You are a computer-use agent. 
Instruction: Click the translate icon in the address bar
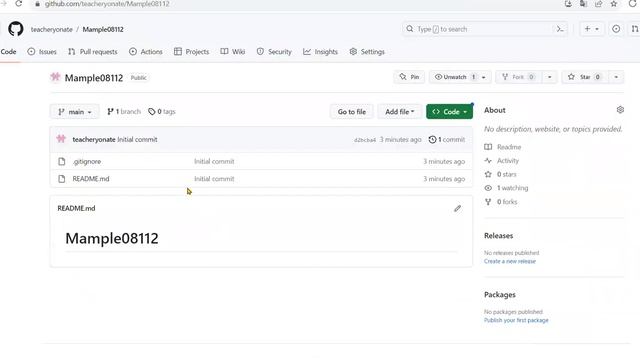pyautogui.click(x=583, y=4)
